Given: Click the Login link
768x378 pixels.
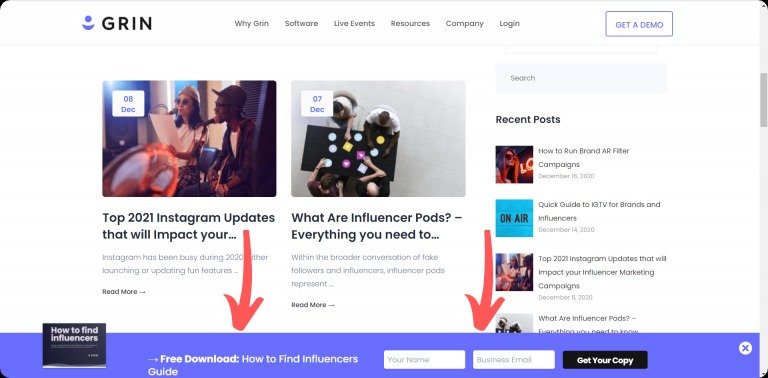Looking at the screenshot, I should click(x=509, y=24).
